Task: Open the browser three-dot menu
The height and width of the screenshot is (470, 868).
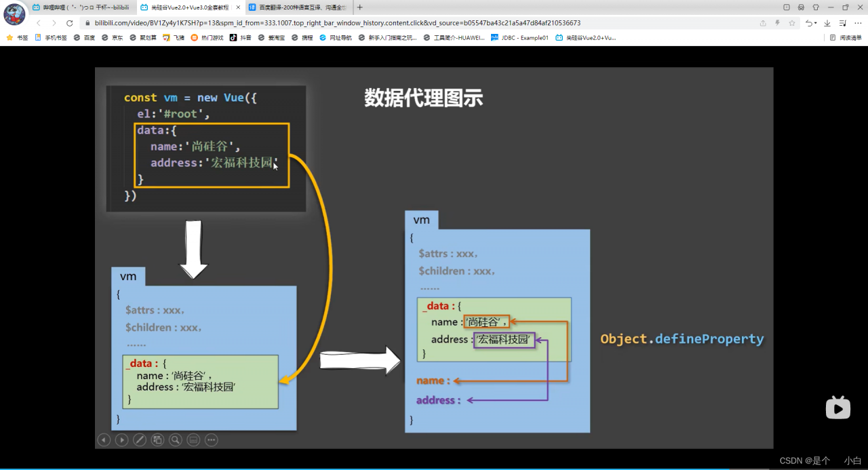Action: 859,22
